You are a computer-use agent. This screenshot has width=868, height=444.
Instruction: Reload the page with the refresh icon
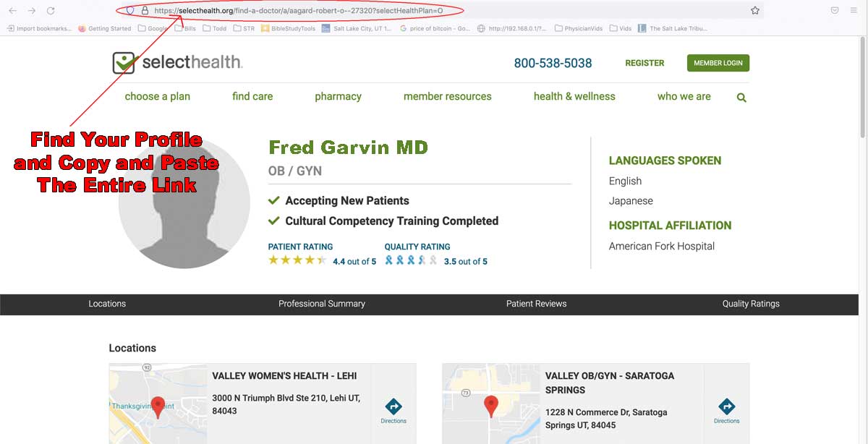[51, 11]
